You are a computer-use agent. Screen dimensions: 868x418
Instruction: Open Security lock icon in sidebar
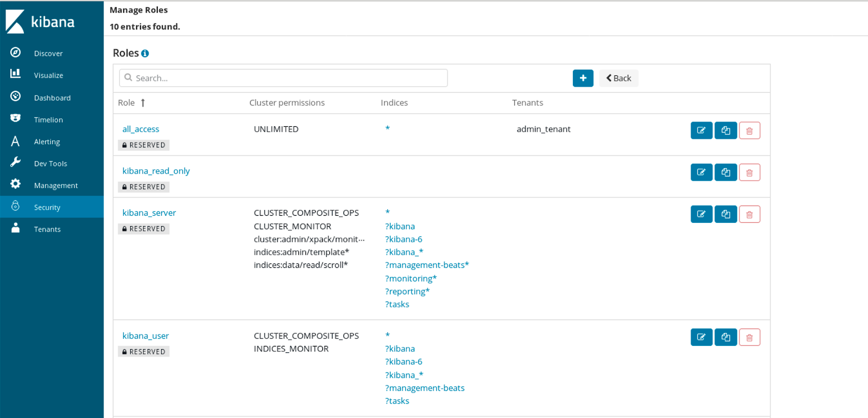tap(15, 206)
